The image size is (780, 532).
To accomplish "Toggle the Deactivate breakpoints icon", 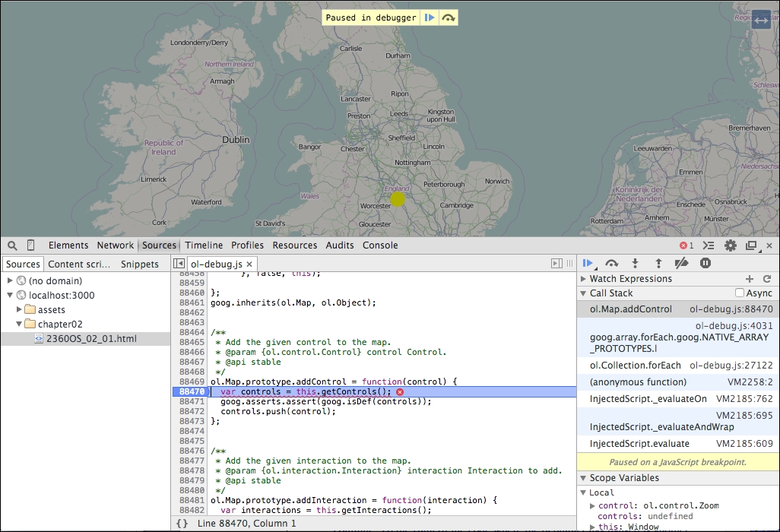I will 682,263.
